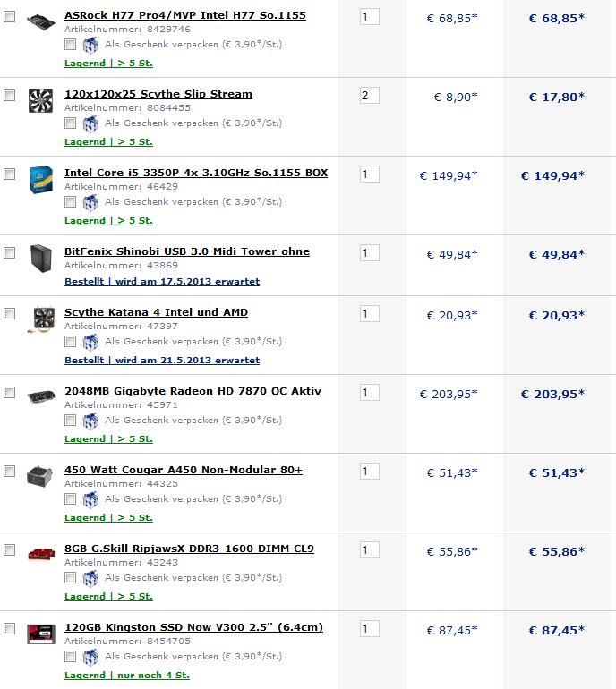Enable gift wrapping for Intel Core i5 3350P
The height and width of the screenshot is (689, 616).
click(70, 201)
